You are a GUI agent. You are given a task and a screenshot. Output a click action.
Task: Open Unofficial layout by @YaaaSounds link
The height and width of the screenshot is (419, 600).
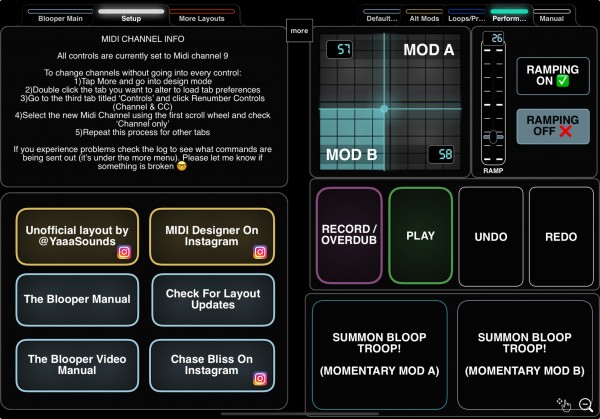77,236
